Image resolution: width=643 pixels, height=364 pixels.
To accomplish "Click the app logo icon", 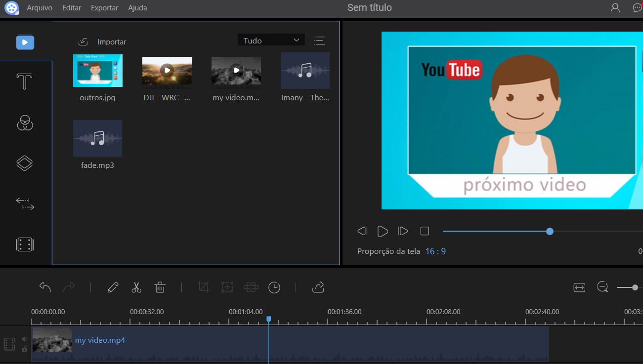I will pyautogui.click(x=11, y=8).
